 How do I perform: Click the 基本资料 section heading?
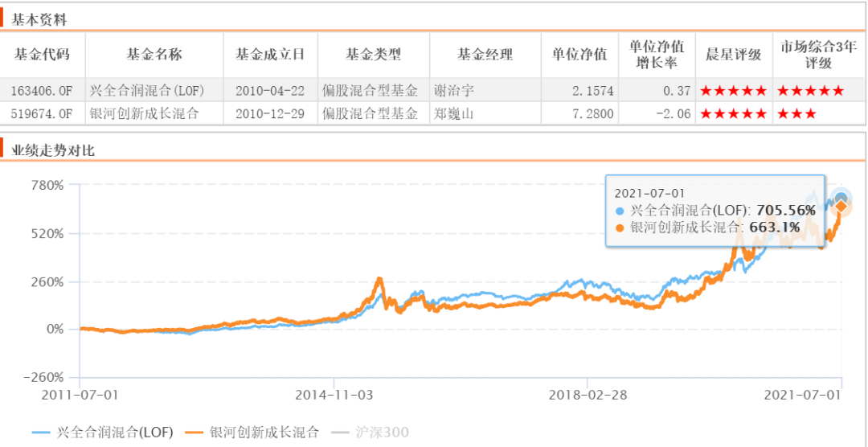point(39,20)
